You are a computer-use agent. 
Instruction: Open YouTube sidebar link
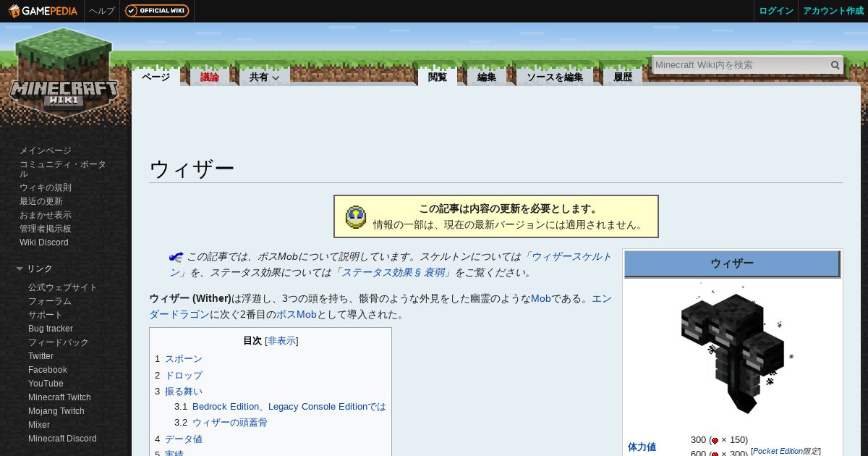pos(46,384)
